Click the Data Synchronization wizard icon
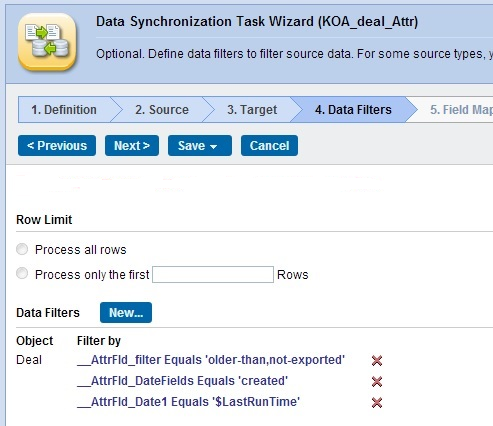This screenshot has height=426, width=493. pyautogui.click(x=47, y=42)
